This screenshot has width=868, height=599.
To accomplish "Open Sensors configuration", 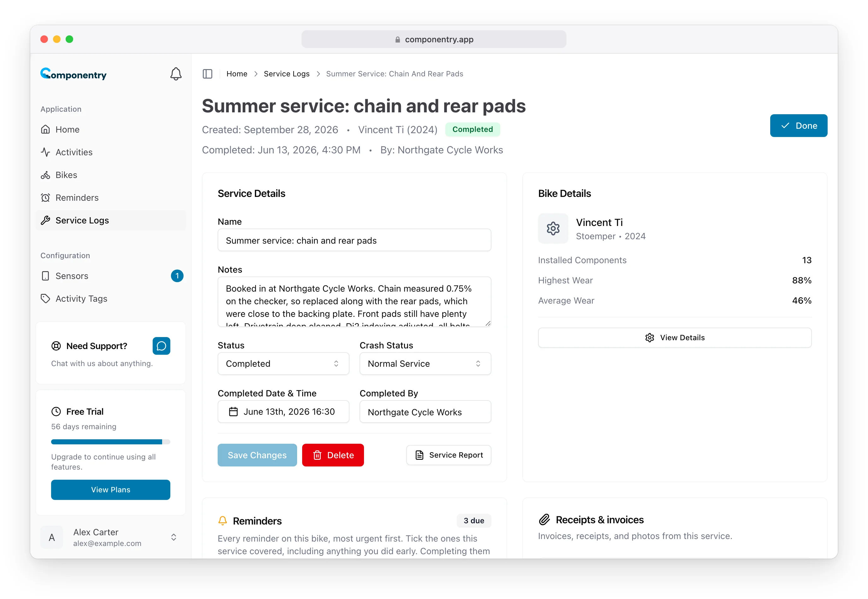I will coord(111,276).
